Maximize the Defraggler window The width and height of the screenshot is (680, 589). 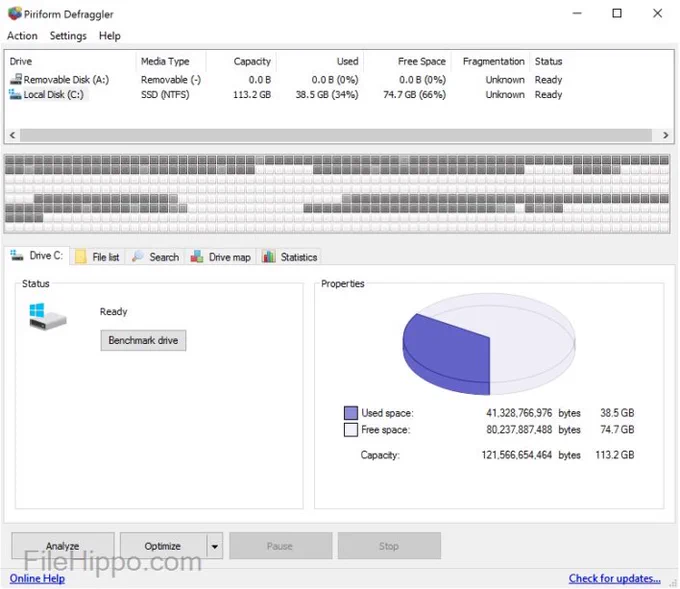(x=617, y=13)
